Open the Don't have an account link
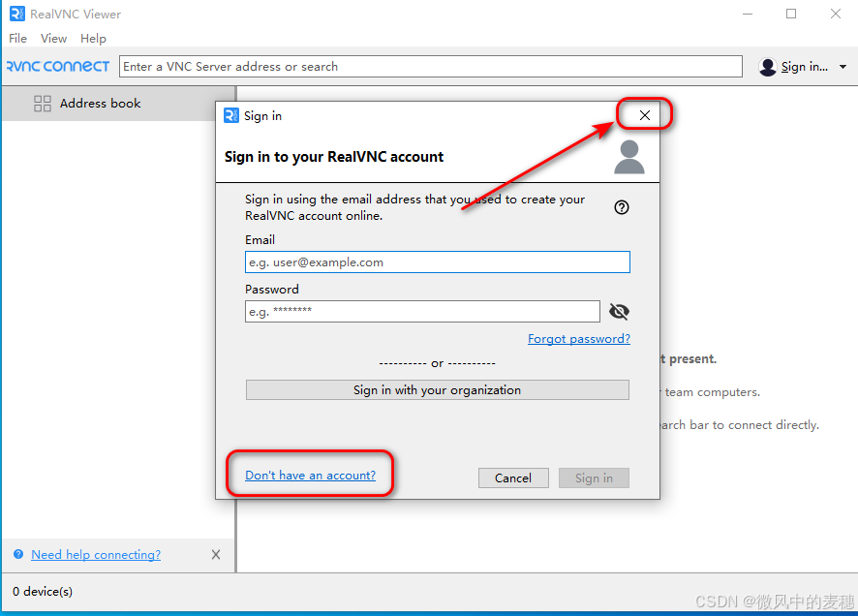This screenshot has height=616, width=858. [310, 475]
